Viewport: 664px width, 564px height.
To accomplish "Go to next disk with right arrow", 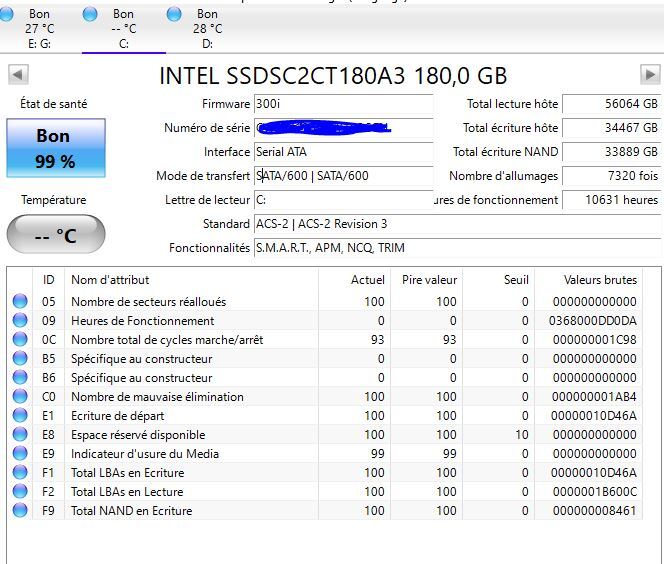I will pyautogui.click(x=650, y=75).
